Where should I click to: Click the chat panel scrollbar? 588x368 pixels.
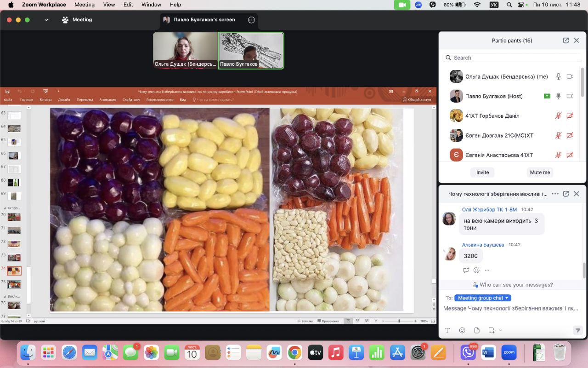[x=584, y=270]
